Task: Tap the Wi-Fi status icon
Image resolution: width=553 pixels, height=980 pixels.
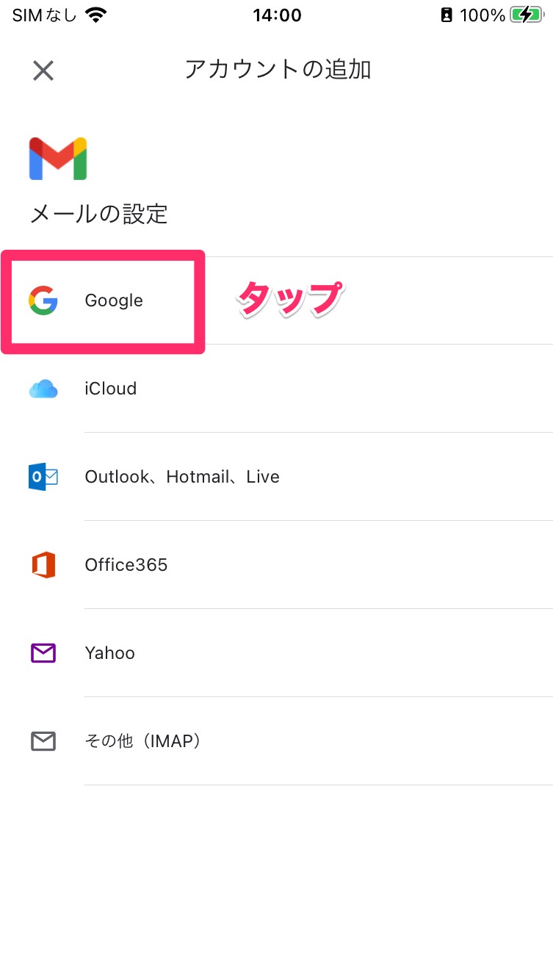Action: tap(95, 15)
